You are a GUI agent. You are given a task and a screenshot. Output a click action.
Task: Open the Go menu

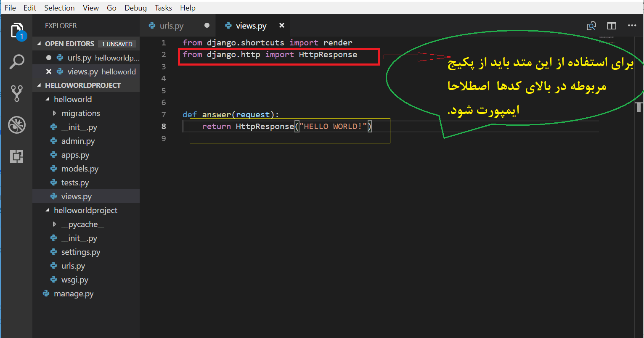(x=111, y=8)
